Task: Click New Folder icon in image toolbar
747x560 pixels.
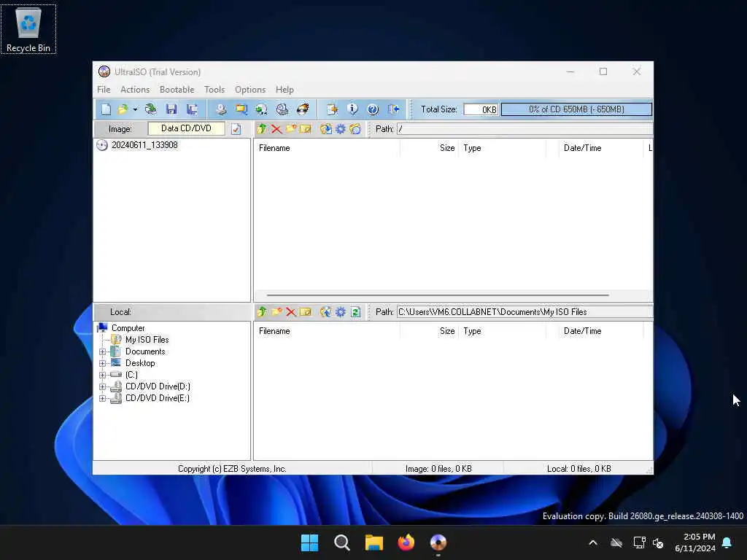Action: pyautogui.click(x=291, y=129)
